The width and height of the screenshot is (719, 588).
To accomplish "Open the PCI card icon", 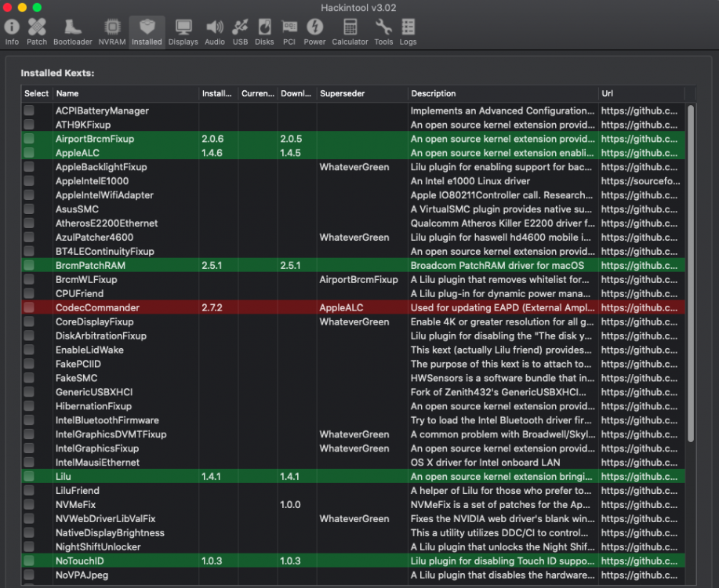I will [x=289, y=31].
